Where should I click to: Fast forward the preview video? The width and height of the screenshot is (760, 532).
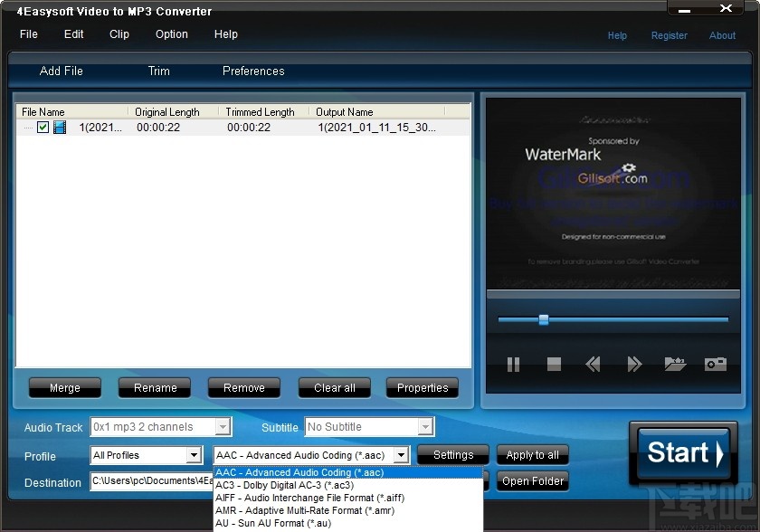(633, 364)
